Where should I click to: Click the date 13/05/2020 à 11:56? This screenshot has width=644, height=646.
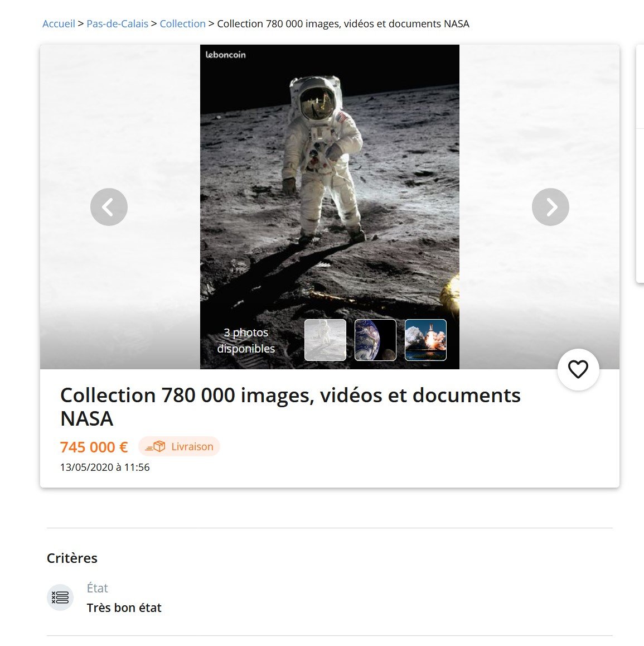tap(105, 467)
